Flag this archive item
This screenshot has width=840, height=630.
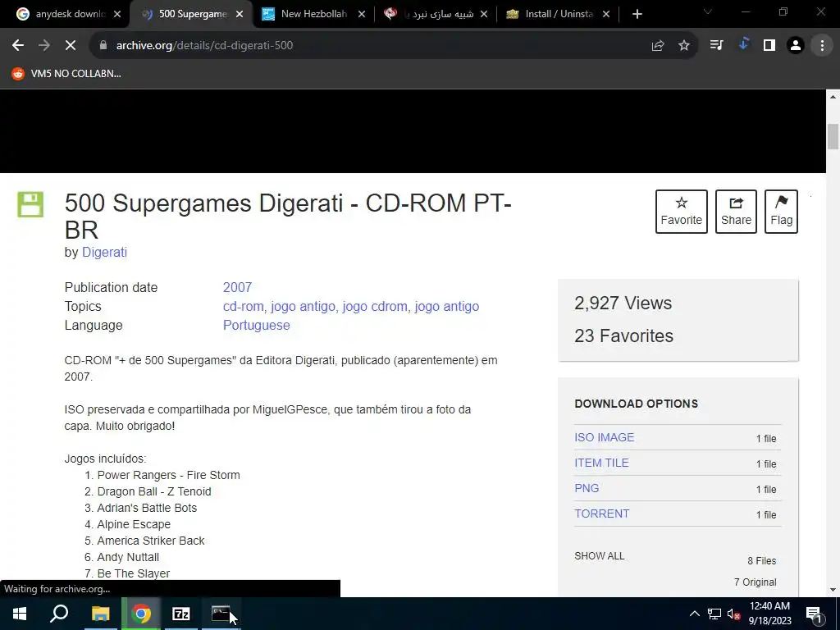[x=781, y=211]
